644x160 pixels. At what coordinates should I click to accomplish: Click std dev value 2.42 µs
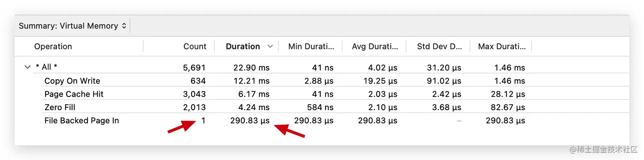tap(446, 94)
